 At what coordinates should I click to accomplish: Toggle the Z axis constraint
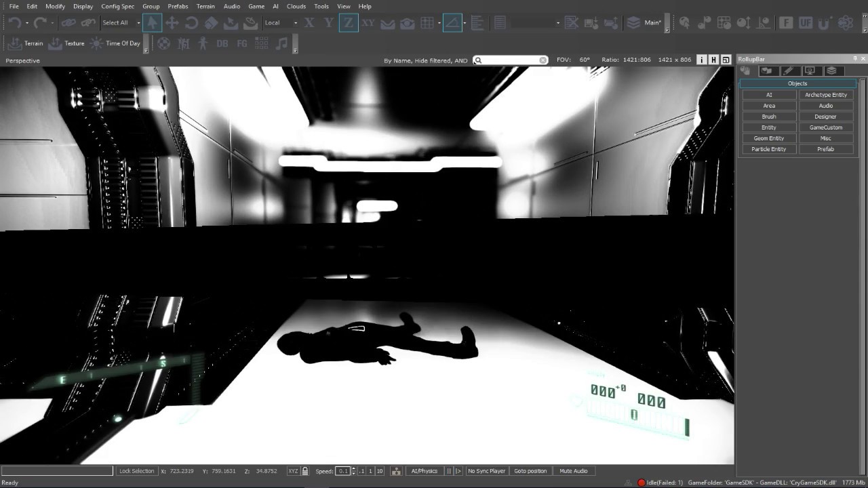(348, 22)
